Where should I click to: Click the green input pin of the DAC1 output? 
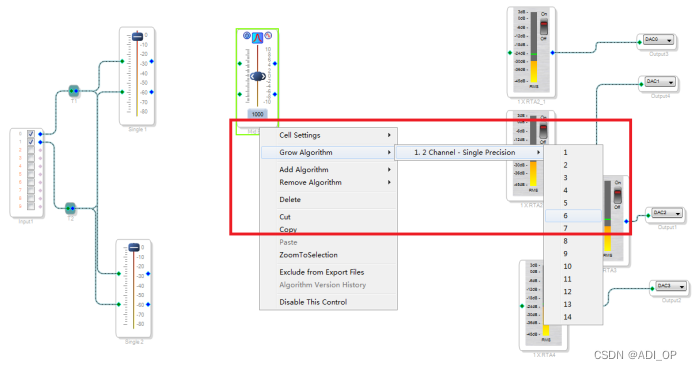point(641,84)
